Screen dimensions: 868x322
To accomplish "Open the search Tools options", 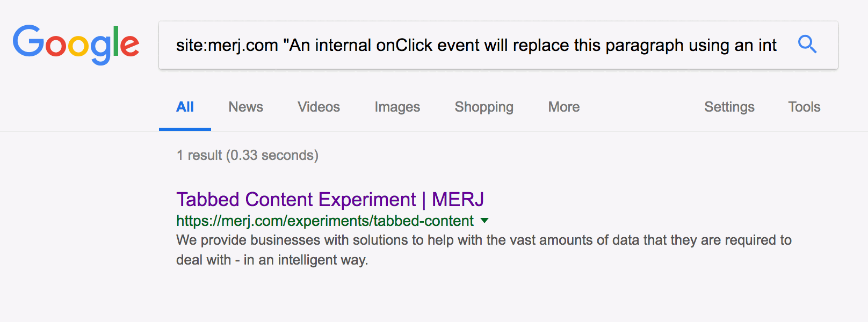I will pos(804,107).
